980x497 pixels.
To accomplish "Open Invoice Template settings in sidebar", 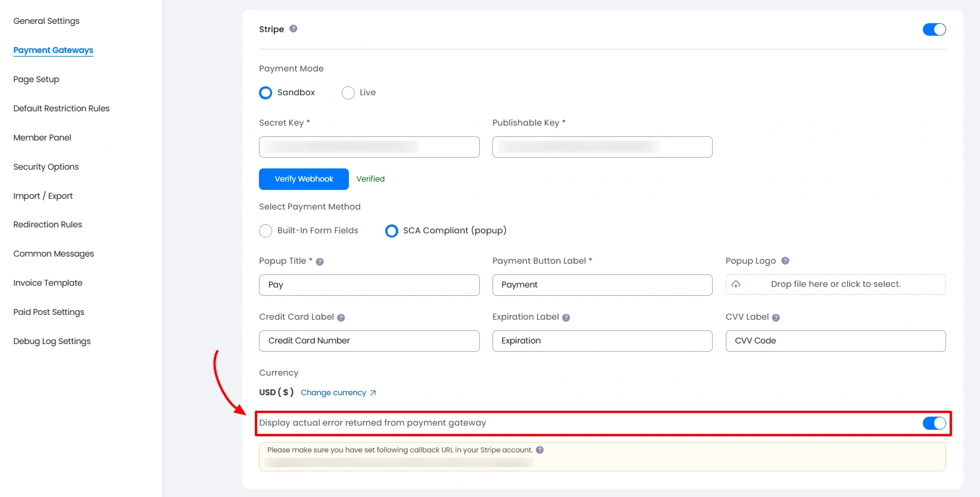I will (x=48, y=283).
